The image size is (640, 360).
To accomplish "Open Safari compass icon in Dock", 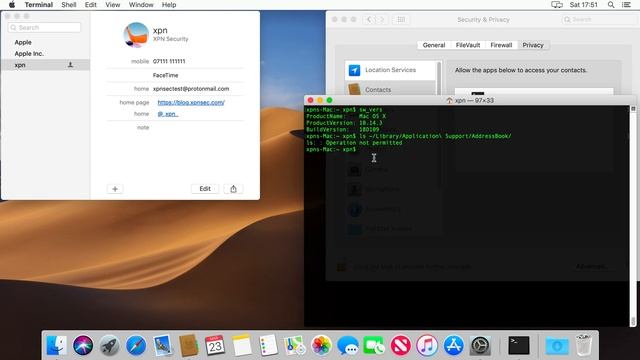I will coord(136,346).
